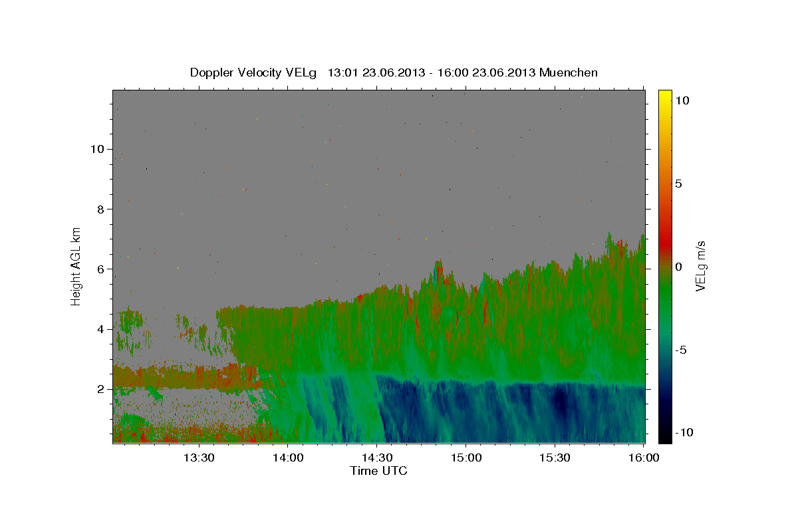This screenshot has height=532, width=798.
Task: Click the colorbar value 5 label
Action: (x=678, y=184)
